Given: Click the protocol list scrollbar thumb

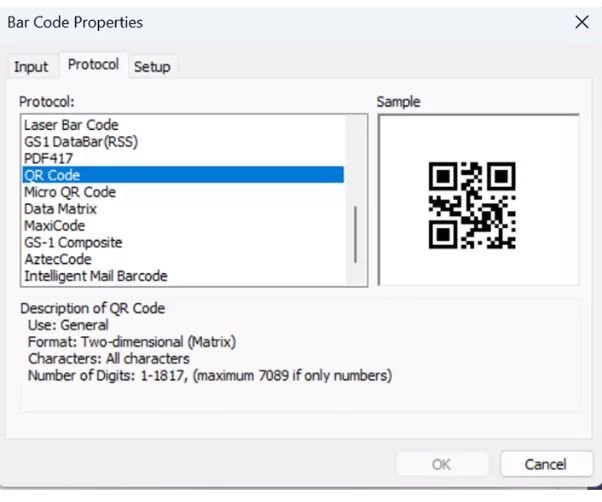Looking at the screenshot, I should pos(355,233).
